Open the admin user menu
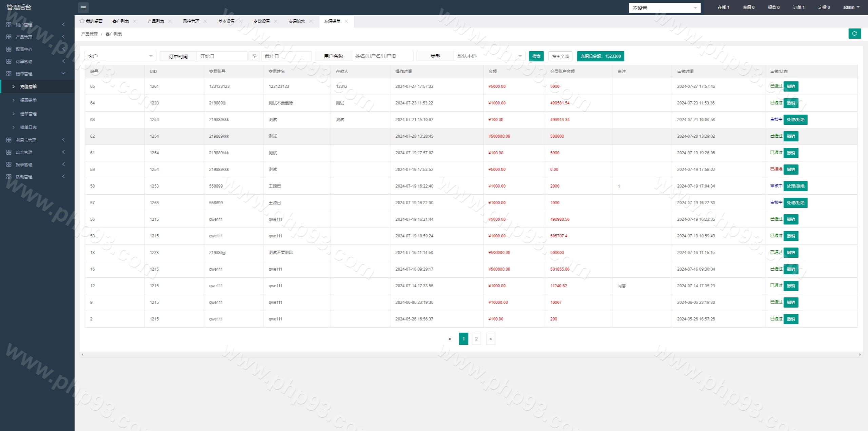868x431 pixels. pos(851,7)
